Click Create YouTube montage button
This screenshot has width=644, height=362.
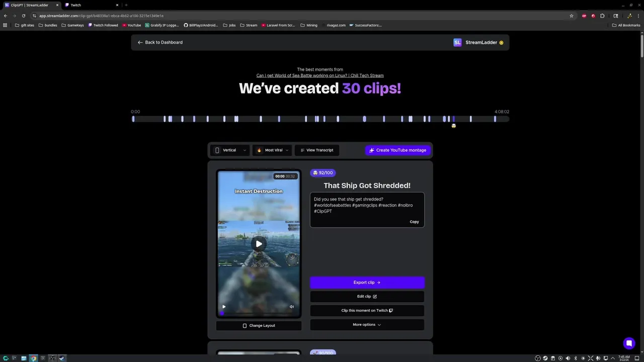(398, 150)
